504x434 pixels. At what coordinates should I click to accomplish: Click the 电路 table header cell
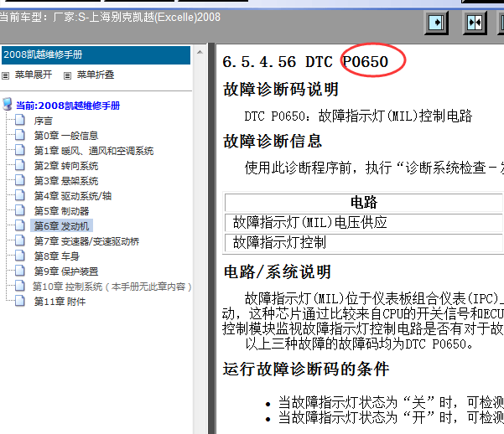pyautogui.click(x=364, y=203)
